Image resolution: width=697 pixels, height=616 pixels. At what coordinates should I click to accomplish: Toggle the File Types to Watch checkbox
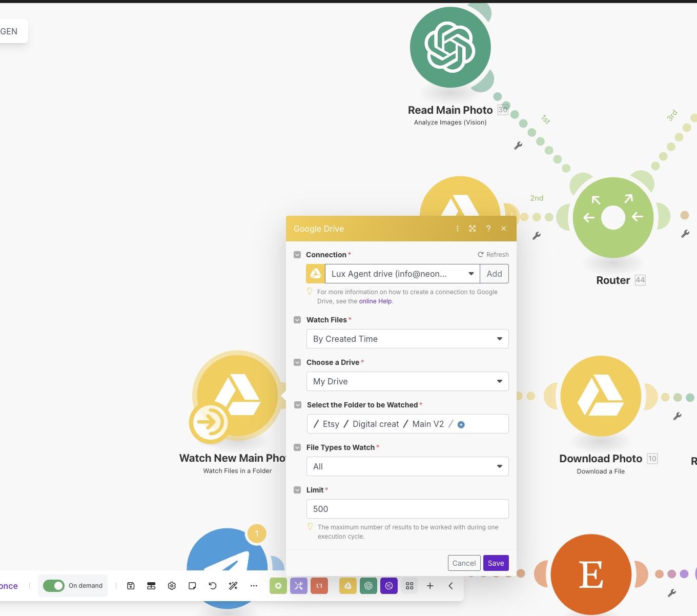pos(297,447)
